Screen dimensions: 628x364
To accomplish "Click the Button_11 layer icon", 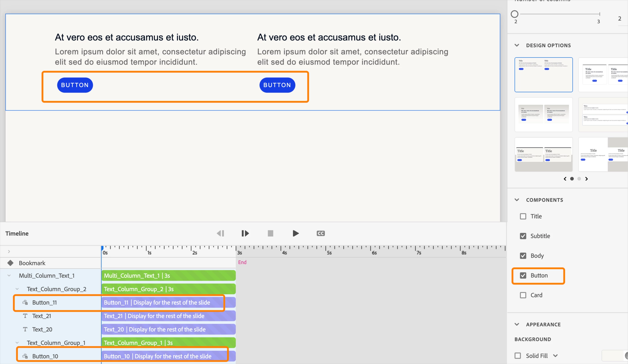I will click(25, 302).
